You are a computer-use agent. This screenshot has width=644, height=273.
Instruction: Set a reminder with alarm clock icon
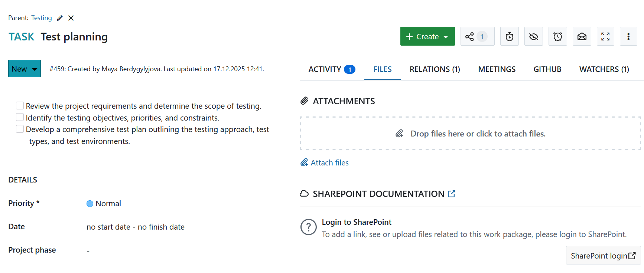558,36
